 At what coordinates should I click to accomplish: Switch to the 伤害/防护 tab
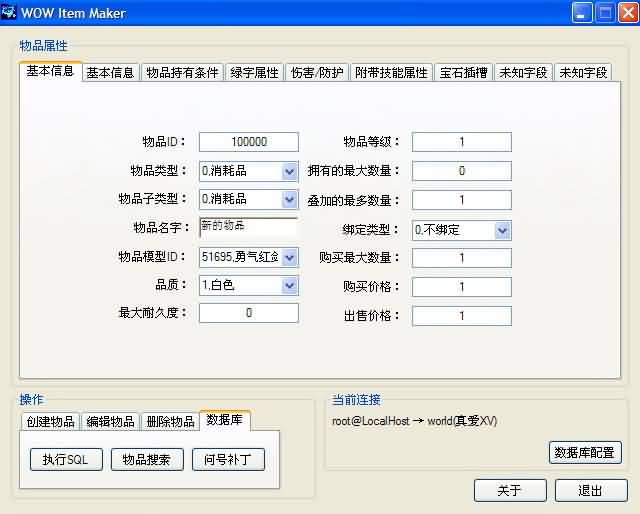317,73
